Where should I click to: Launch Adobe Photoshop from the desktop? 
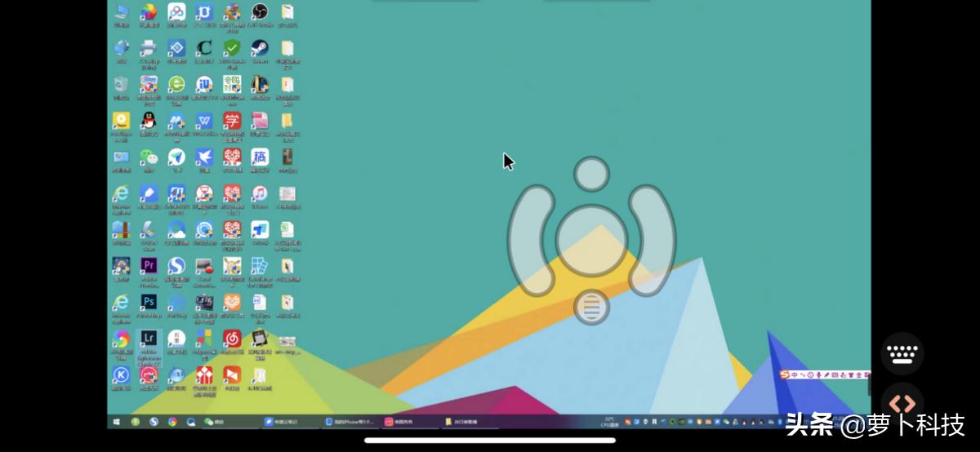click(149, 303)
